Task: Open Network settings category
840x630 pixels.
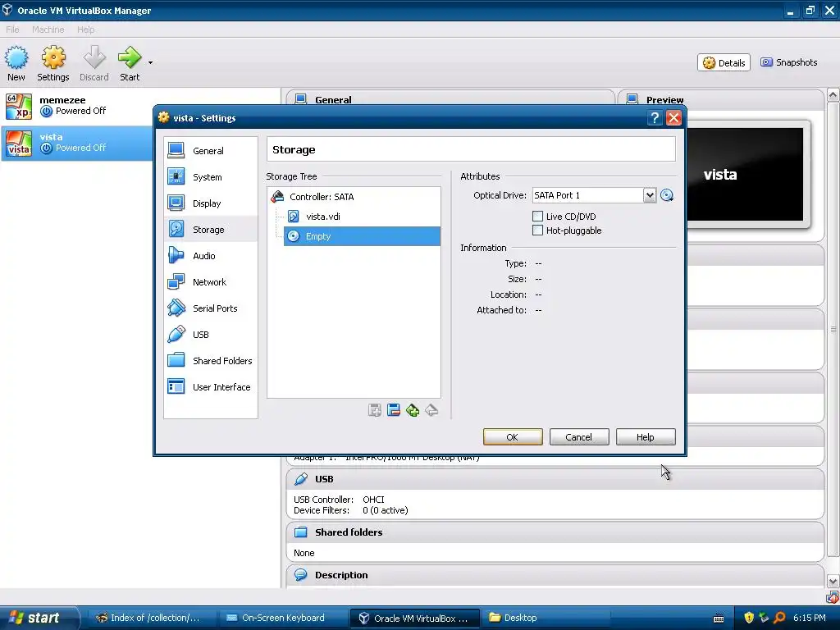Action: point(210,282)
